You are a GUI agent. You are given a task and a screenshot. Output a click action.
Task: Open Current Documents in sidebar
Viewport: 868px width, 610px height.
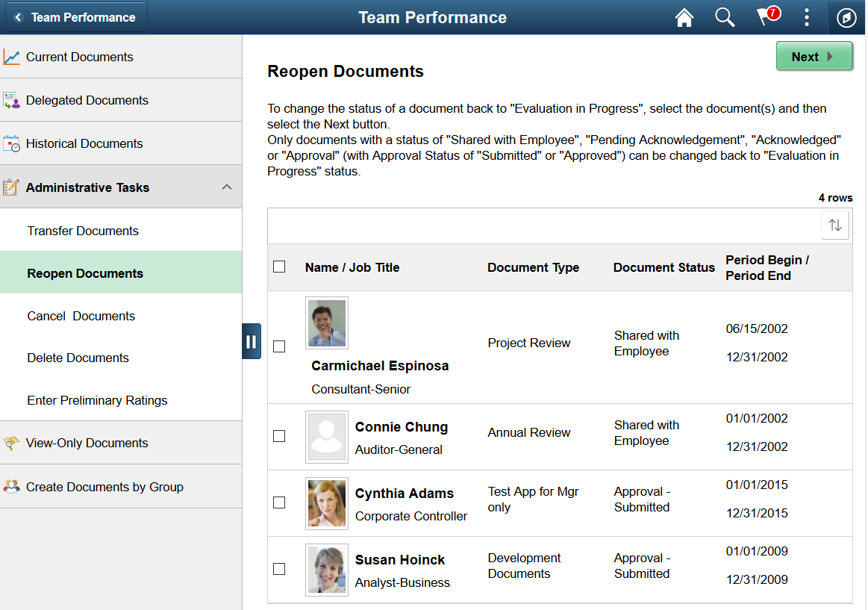tap(121, 57)
